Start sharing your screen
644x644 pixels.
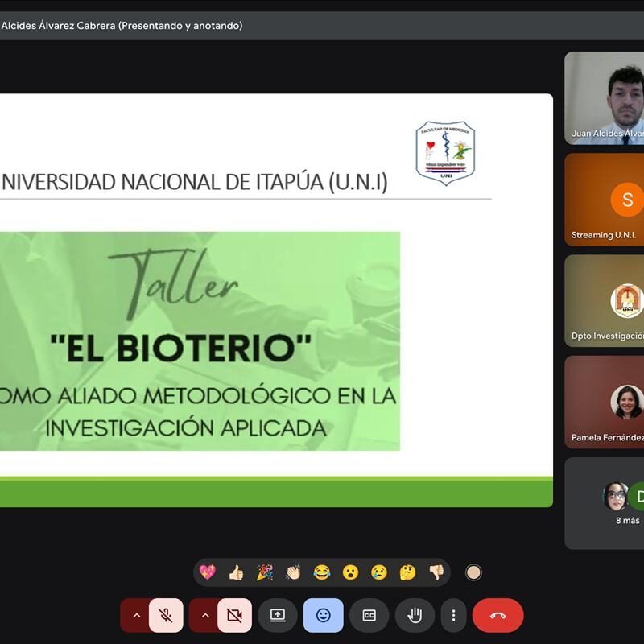(278, 616)
